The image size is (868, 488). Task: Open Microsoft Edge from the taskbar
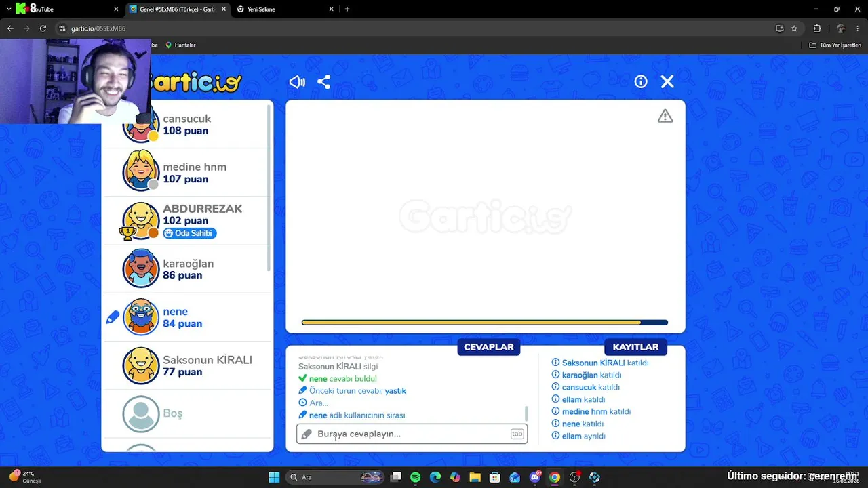pyautogui.click(x=435, y=477)
